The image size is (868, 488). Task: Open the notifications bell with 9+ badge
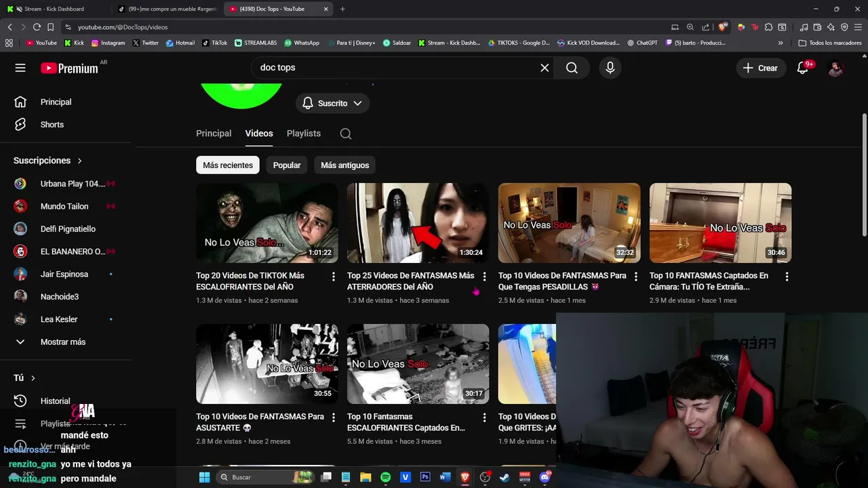click(x=803, y=68)
